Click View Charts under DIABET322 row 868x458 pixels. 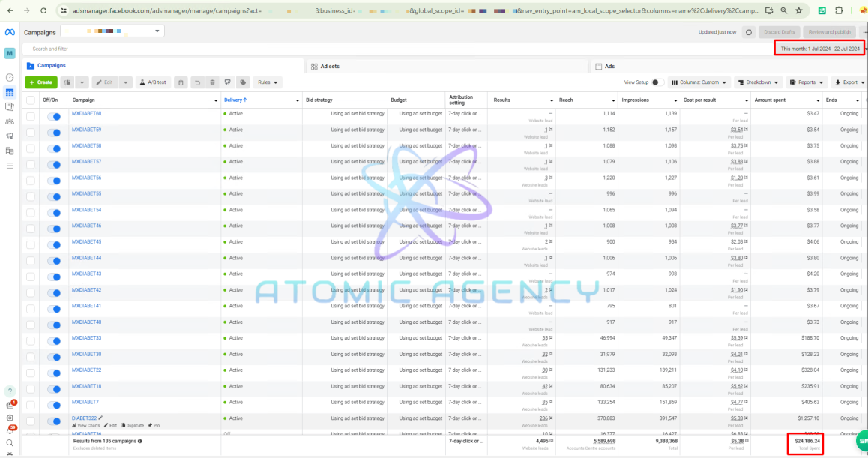[85, 425]
